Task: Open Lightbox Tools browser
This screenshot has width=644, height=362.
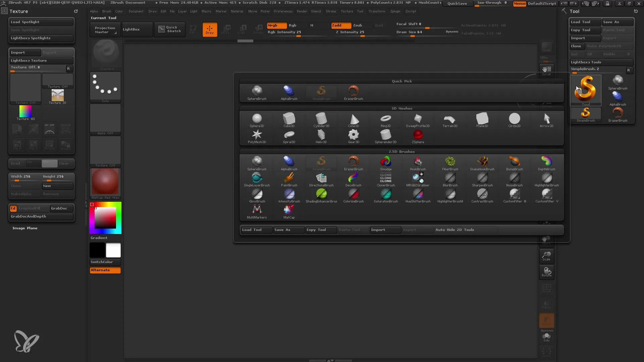Action: coord(601,62)
